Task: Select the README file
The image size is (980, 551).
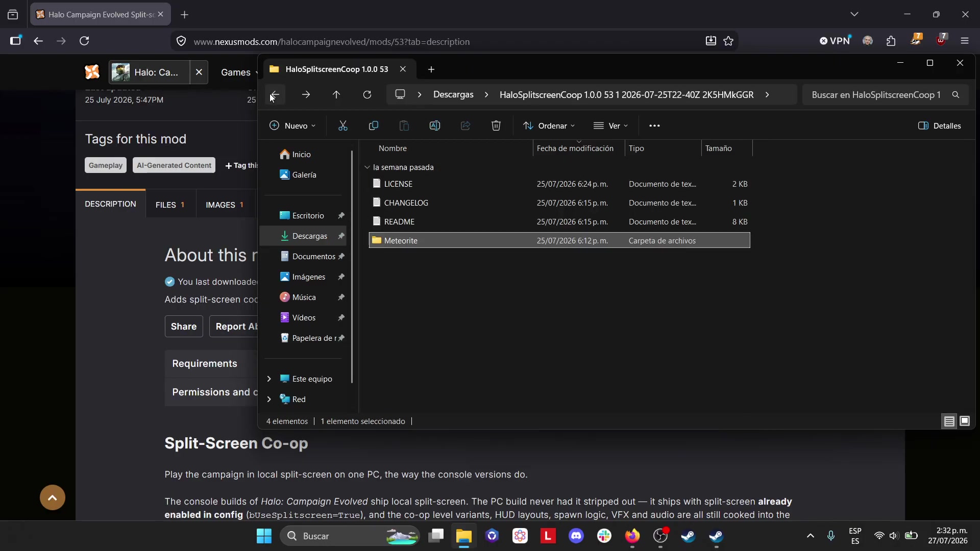Action: [559, 221]
